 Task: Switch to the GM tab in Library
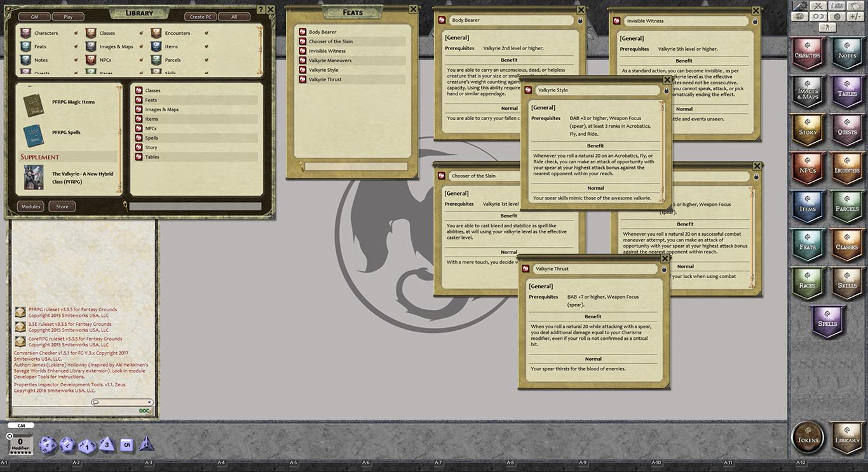(x=34, y=17)
